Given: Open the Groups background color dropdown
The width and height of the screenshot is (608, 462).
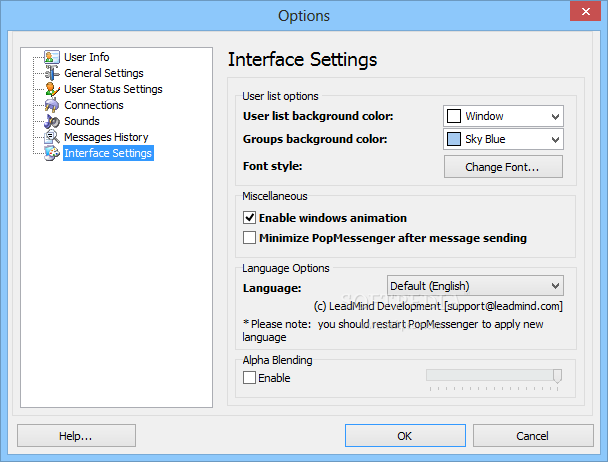Looking at the screenshot, I should (503, 139).
